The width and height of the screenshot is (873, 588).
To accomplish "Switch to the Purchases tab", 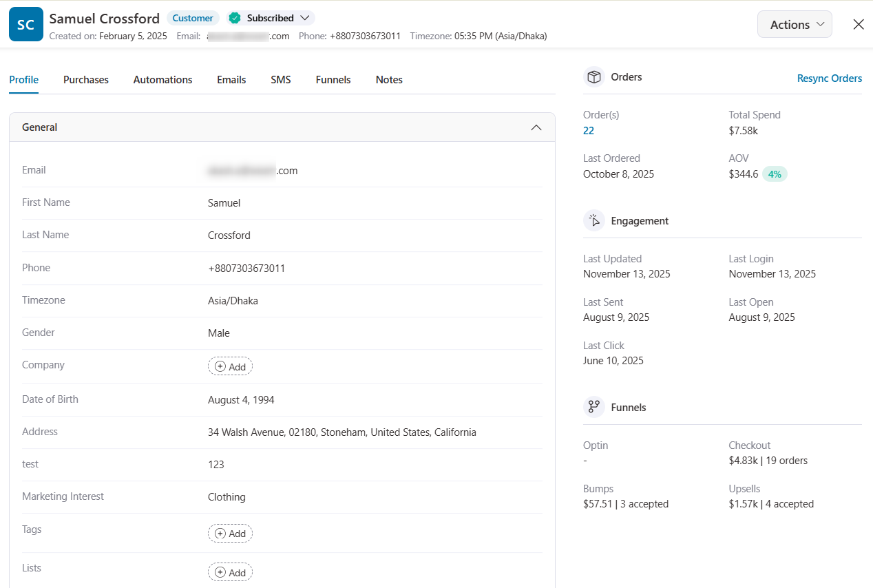I will (85, 79).
